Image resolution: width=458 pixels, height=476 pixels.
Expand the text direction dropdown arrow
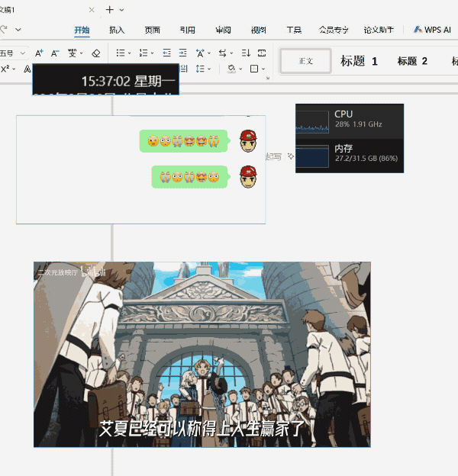pyautogui.click(x=231, y=53)
